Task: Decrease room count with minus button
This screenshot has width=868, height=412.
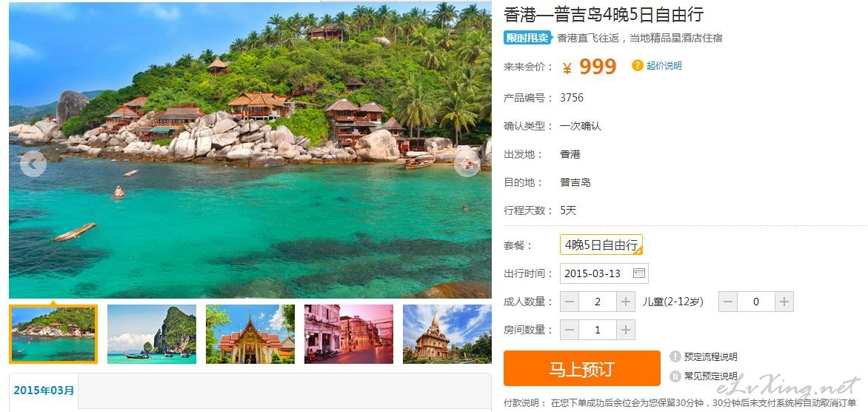Action: (x=570, y=330)
